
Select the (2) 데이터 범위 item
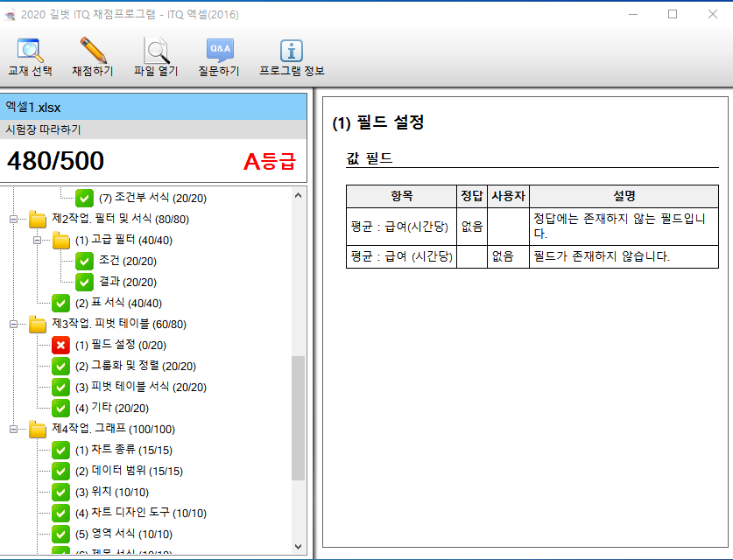tap(129, 472)
